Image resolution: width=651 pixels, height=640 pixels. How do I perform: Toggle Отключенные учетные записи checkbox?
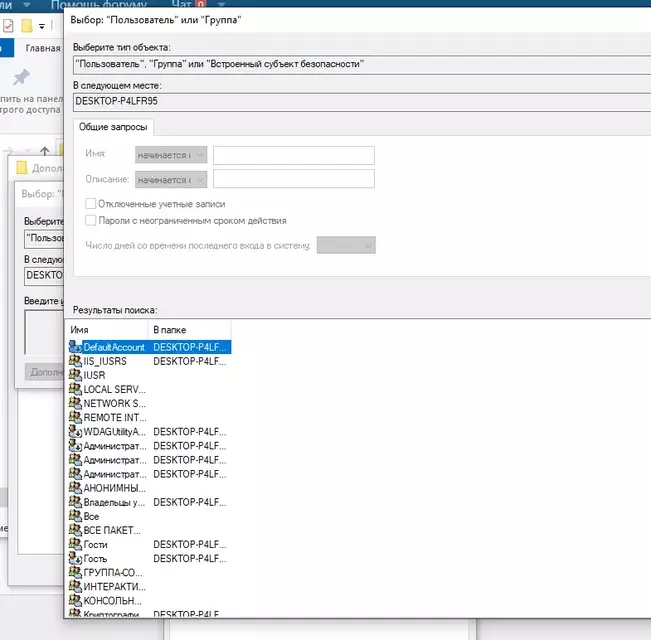91,203
